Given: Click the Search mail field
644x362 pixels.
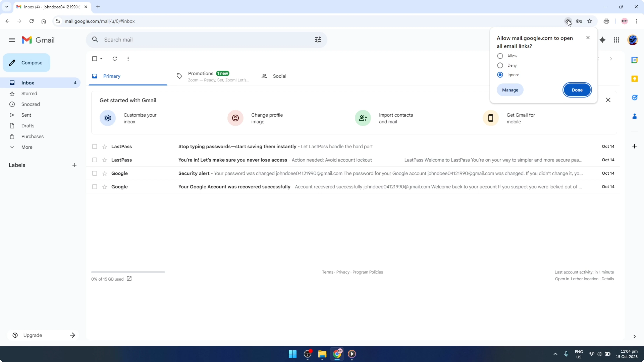Looking at the screenshot, I should point(206,40).
